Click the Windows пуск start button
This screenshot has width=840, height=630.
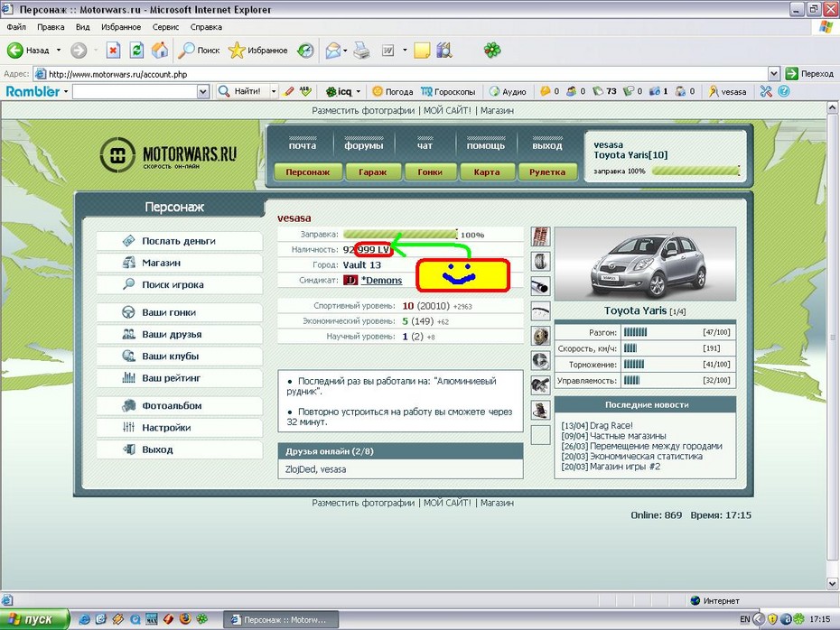click(x=35, y=619)
